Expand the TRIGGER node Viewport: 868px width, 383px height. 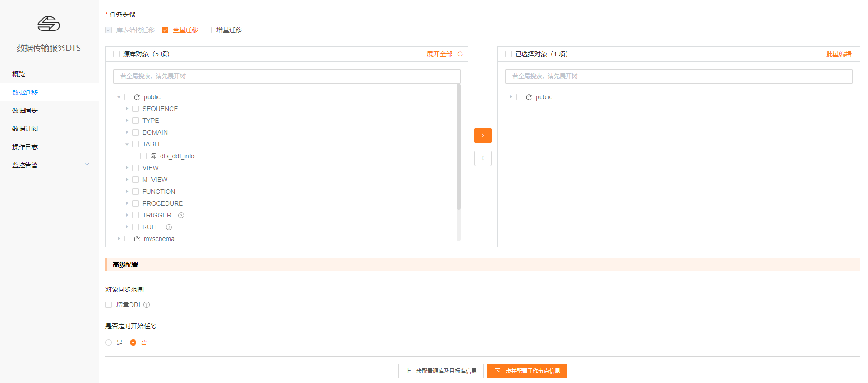tap(127, 215)
